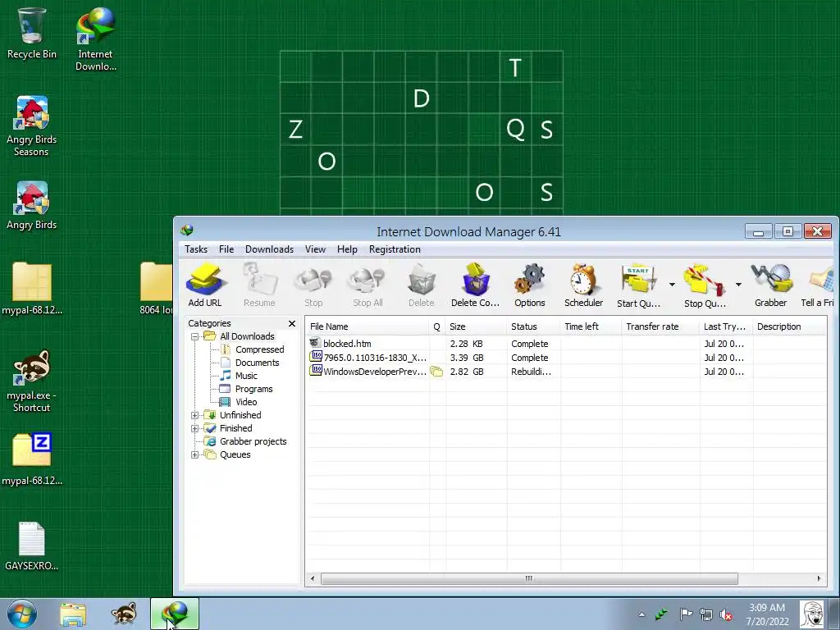Click the Mypal raccoon taskbar icon
Screen dimensions: 840x630
point(124,614)
